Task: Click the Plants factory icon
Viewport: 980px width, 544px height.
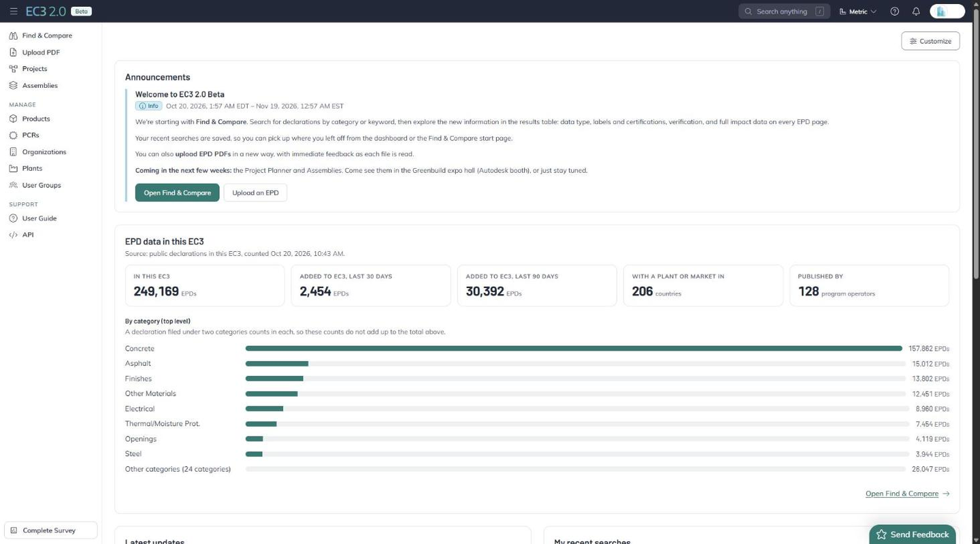Action: (x=13, y=168)
